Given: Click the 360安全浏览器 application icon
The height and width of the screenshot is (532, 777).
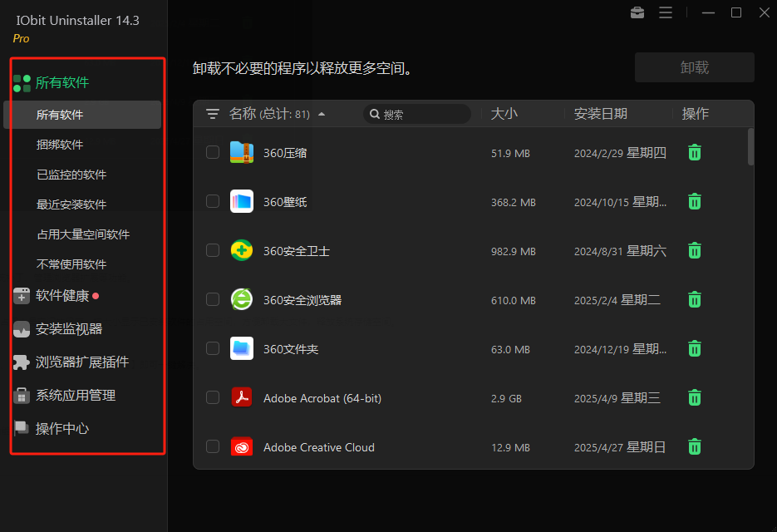Looking at the screenshot, I should click(242, 300).
